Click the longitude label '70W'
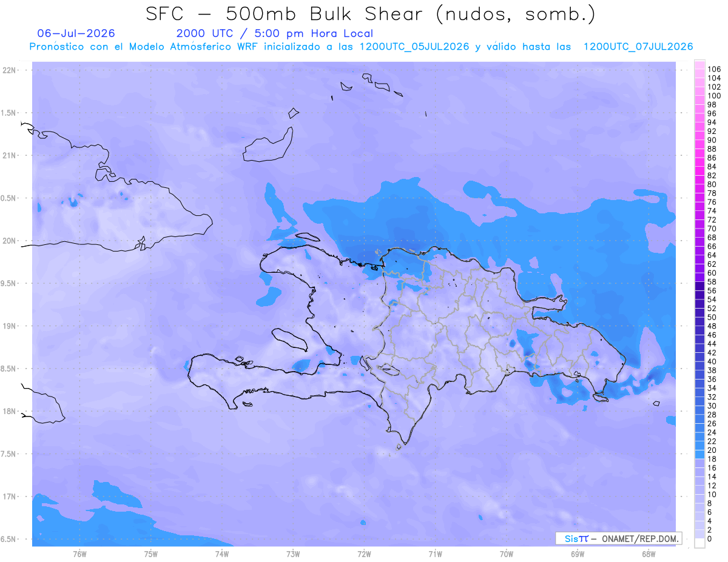This screenshot has width=728, height=562. click(x=507, y=554)
